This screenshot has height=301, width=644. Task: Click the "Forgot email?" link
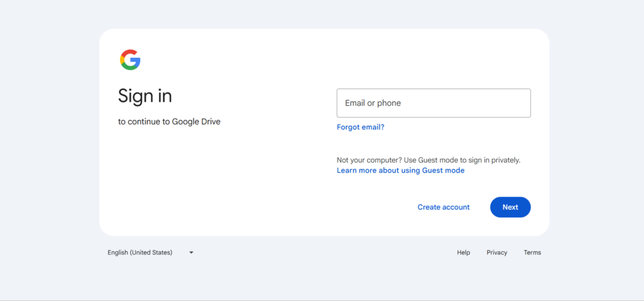pyautogui.click(x=360, y=127)
